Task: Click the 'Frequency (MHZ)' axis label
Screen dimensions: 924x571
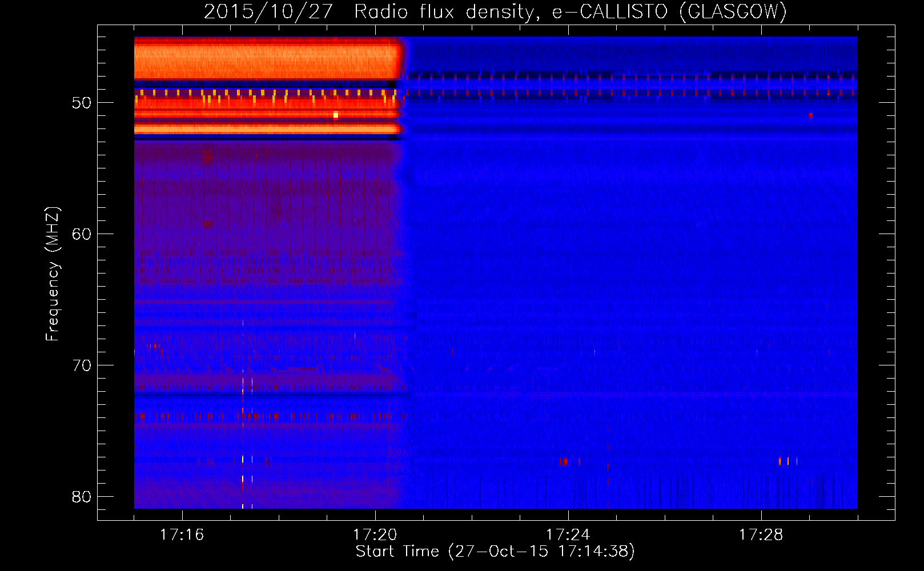Action: [x=53, y=274]
